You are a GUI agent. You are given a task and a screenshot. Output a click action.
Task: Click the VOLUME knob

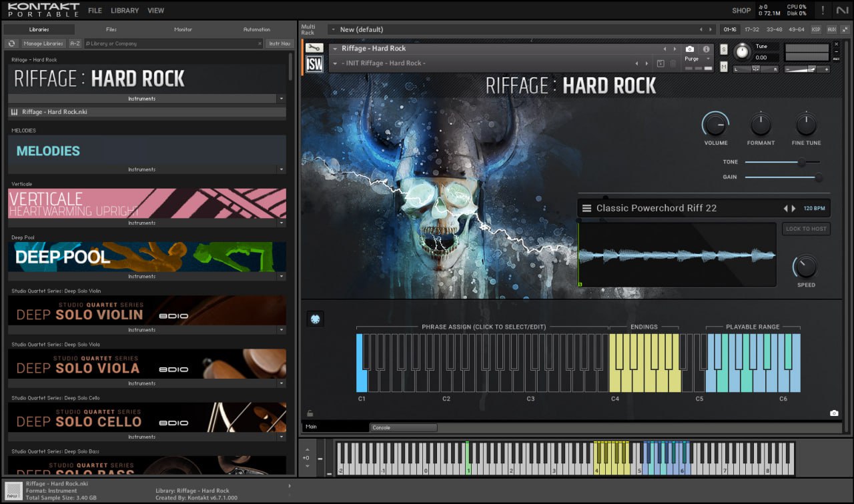715,124
